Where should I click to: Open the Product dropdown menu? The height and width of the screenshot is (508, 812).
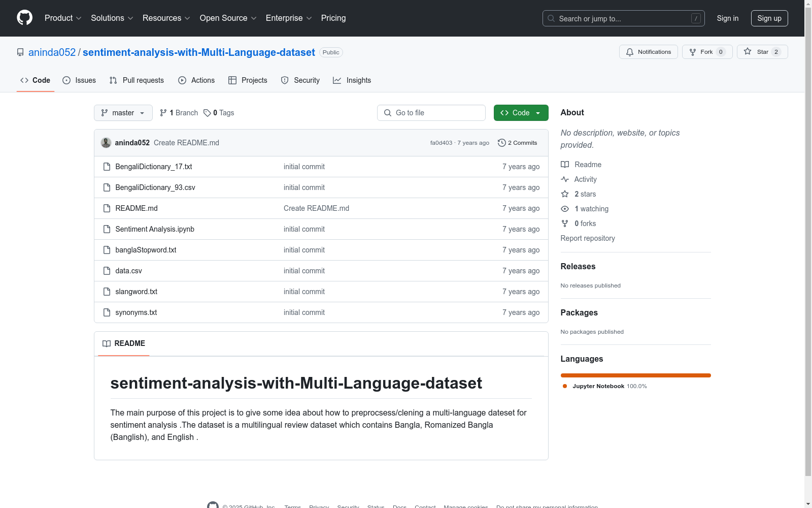[x=63, y=18]
